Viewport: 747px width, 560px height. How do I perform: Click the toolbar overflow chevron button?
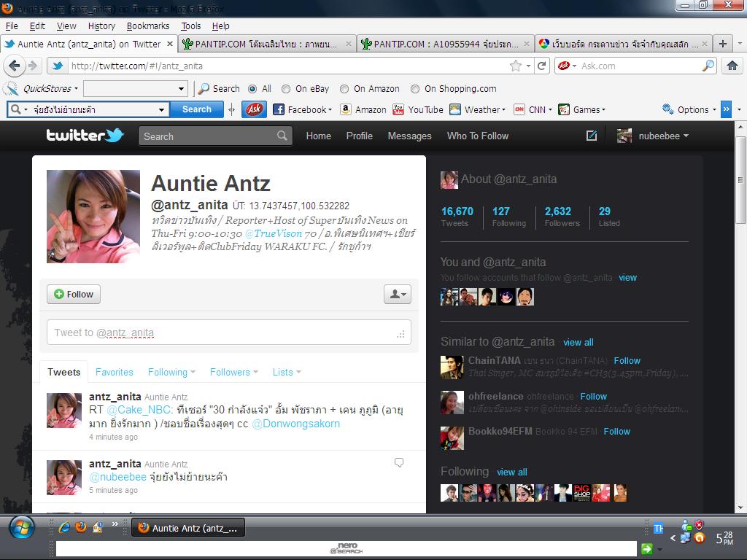click(x=726, y=109)
